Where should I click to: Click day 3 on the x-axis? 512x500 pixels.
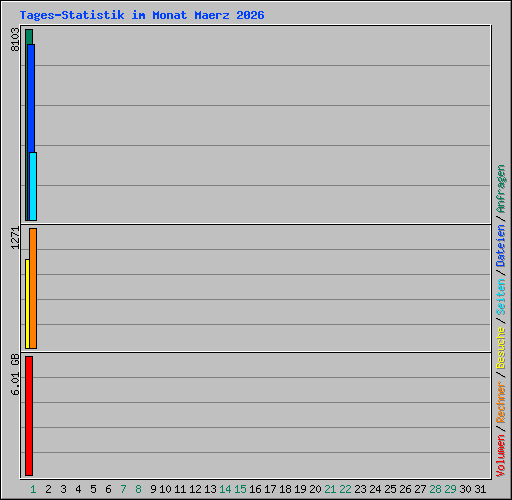63,489
